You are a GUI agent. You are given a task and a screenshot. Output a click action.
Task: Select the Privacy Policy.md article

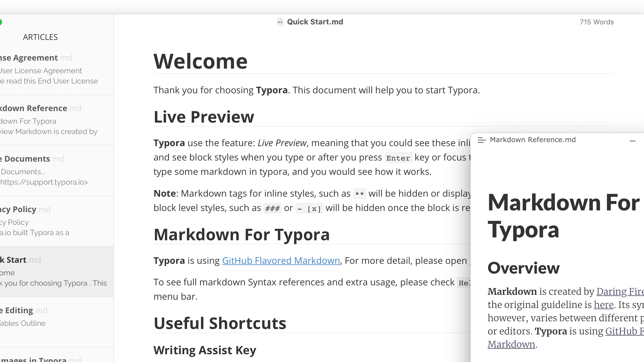coord(57,221)
